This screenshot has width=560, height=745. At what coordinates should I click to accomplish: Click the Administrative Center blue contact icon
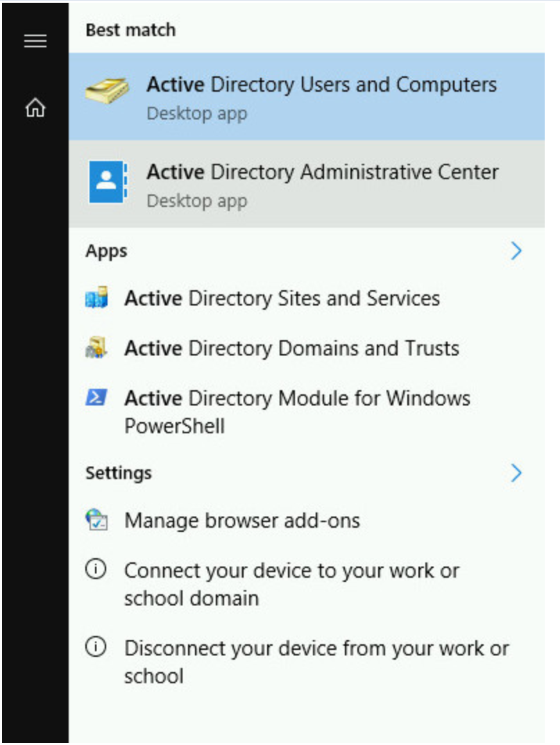click(x=108, y=182)
